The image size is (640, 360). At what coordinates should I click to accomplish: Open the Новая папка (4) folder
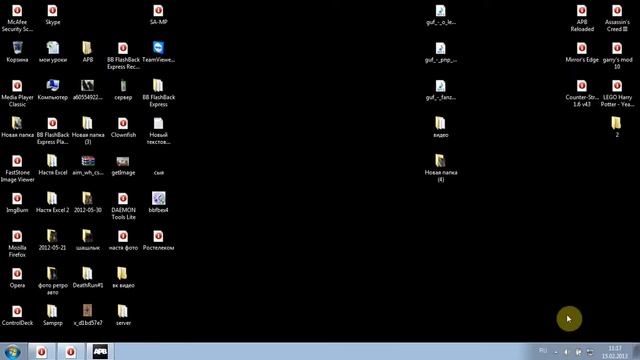pos(440,169)
